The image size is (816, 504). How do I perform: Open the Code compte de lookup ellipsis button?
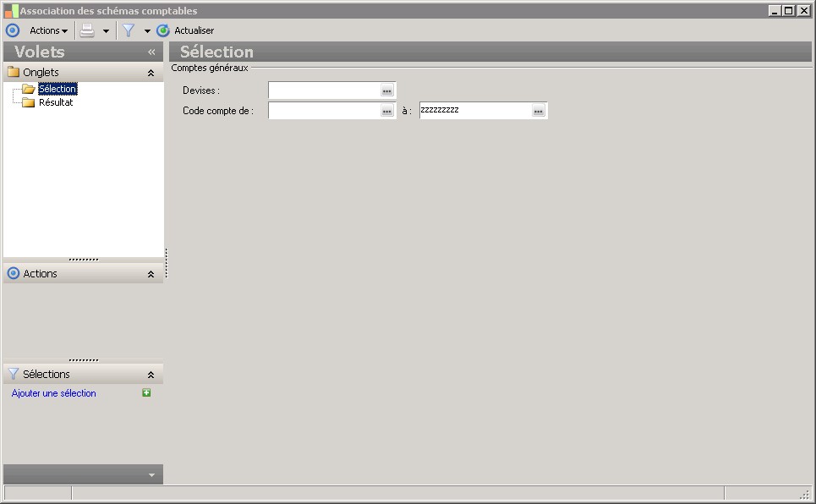[x=387, y=111]
